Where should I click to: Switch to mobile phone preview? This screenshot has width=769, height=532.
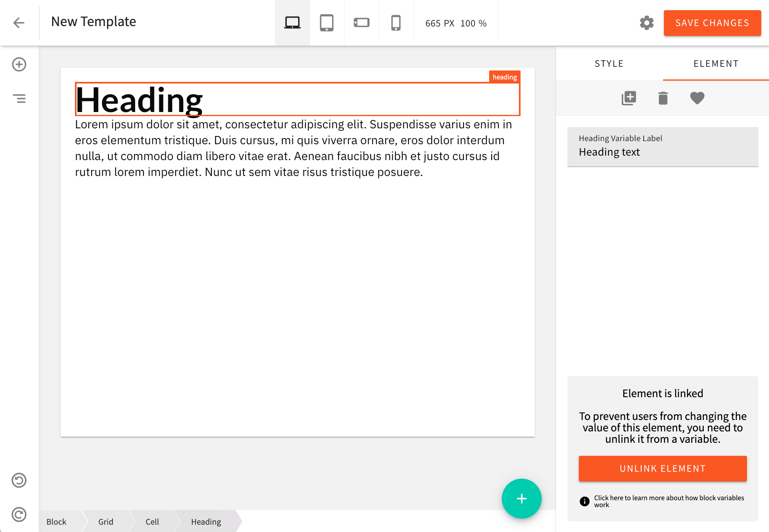point(396,23)
